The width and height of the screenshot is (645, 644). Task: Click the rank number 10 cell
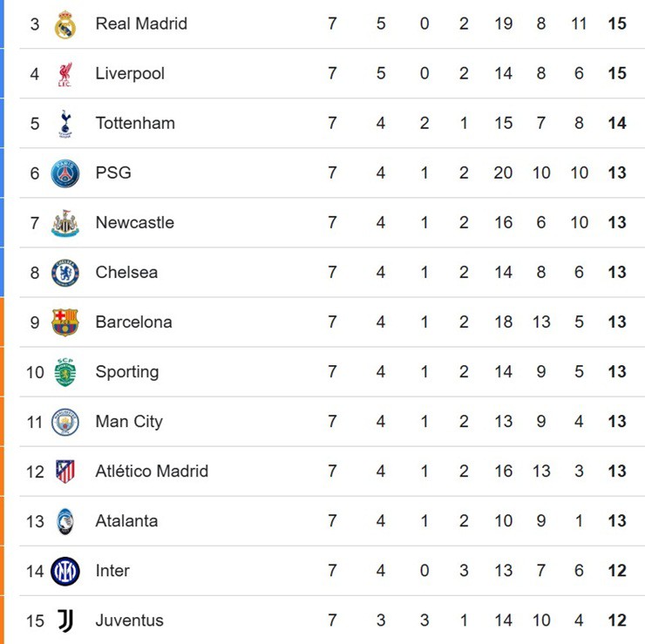35,372
